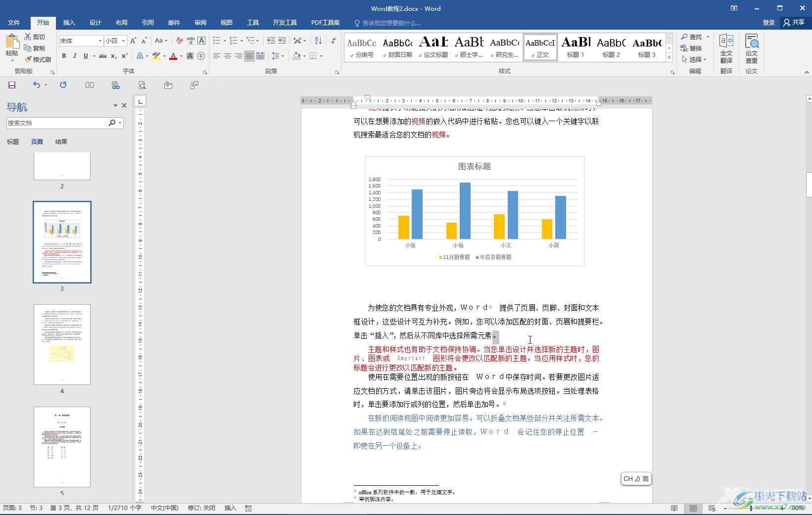Open the navigation search options dropdown
Image resolution: width=812 pixels, height=515 pixels.
pyautogui.click(x=120, y=123)
